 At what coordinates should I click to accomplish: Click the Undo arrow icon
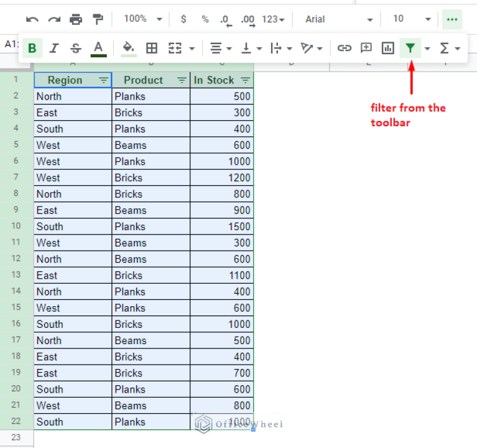[x=32, y=19]
